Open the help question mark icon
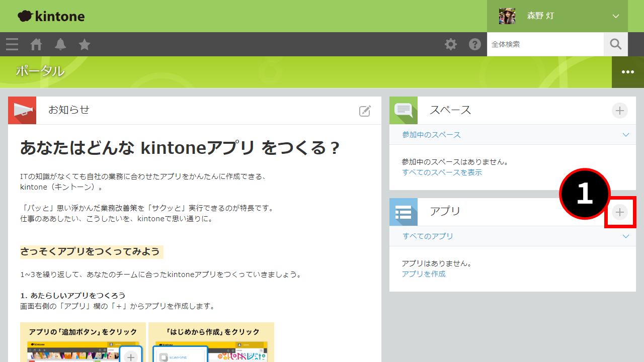Screen dimensions: 644x362 475,44
